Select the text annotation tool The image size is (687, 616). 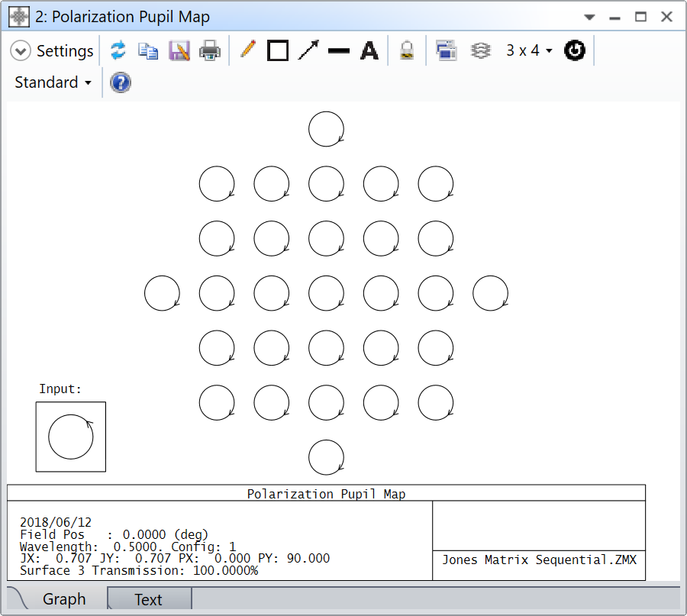369,50
